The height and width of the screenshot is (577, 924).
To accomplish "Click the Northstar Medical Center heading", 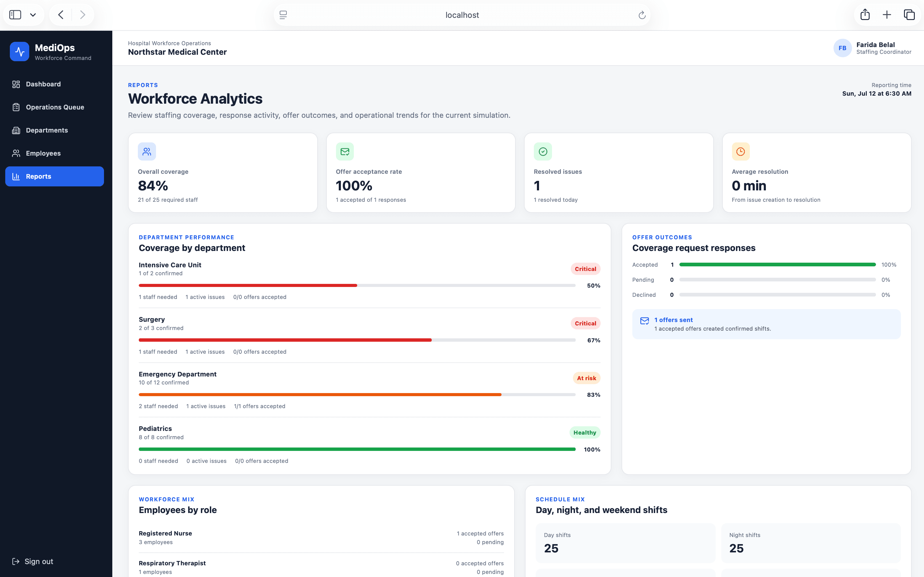I will coord(177,52).
